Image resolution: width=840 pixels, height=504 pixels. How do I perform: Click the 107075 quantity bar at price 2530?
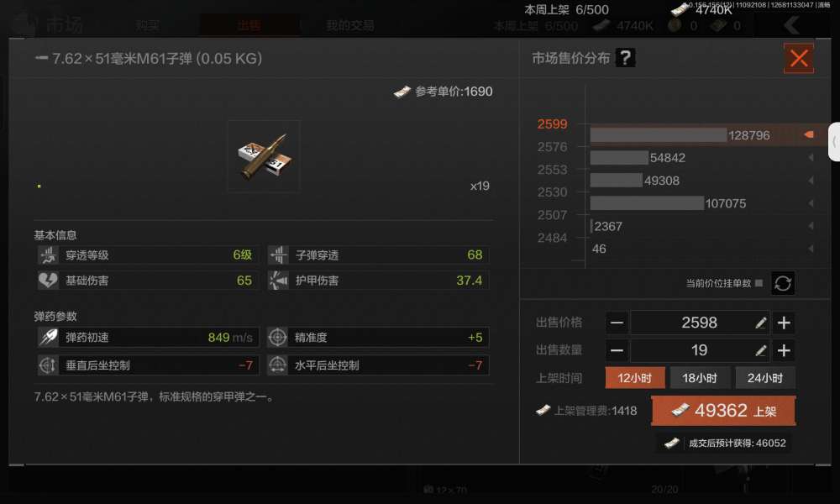pyautogui.click(x=647, y=203)
